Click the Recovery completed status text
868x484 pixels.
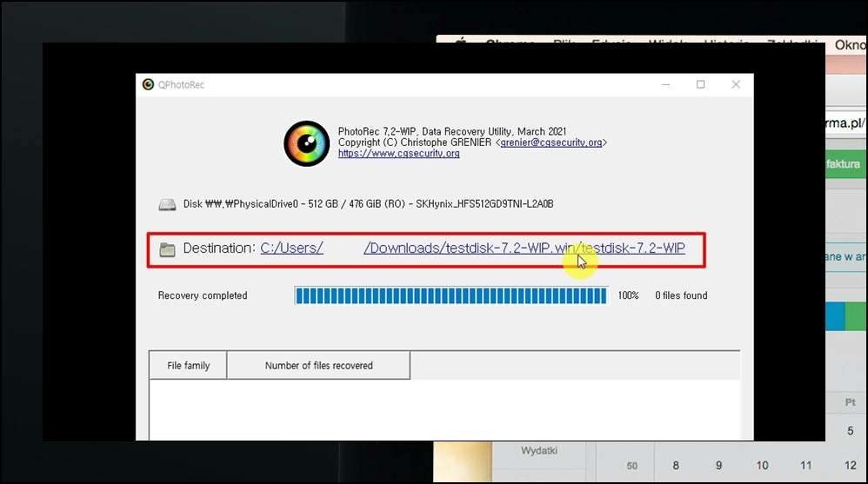pyautogui.click(x=203, y=295)
